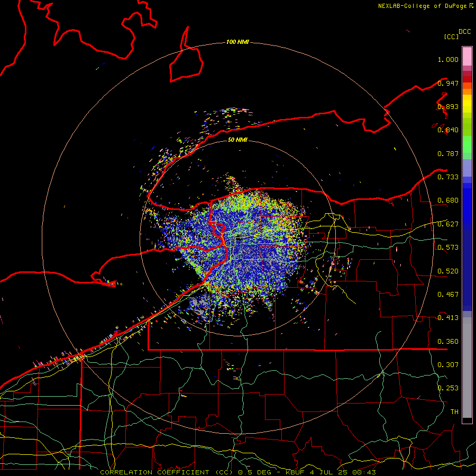Click the 0.413 legend value
Viewport: 476px width, 476px height.
pos(448,318)
